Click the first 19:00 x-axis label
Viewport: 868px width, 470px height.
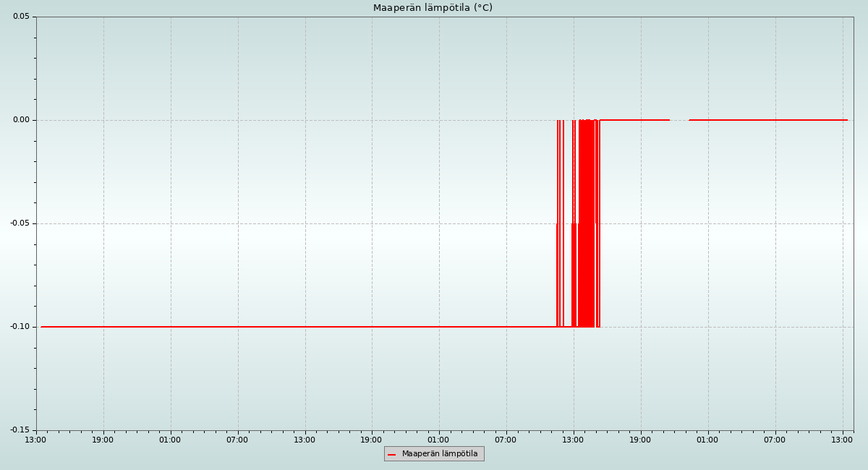pyautogui.click(x=103, y=440)
